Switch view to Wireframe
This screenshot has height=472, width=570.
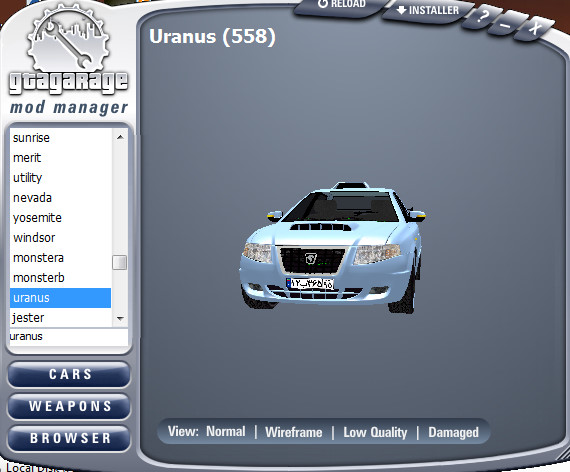click(x=294, y=432)
